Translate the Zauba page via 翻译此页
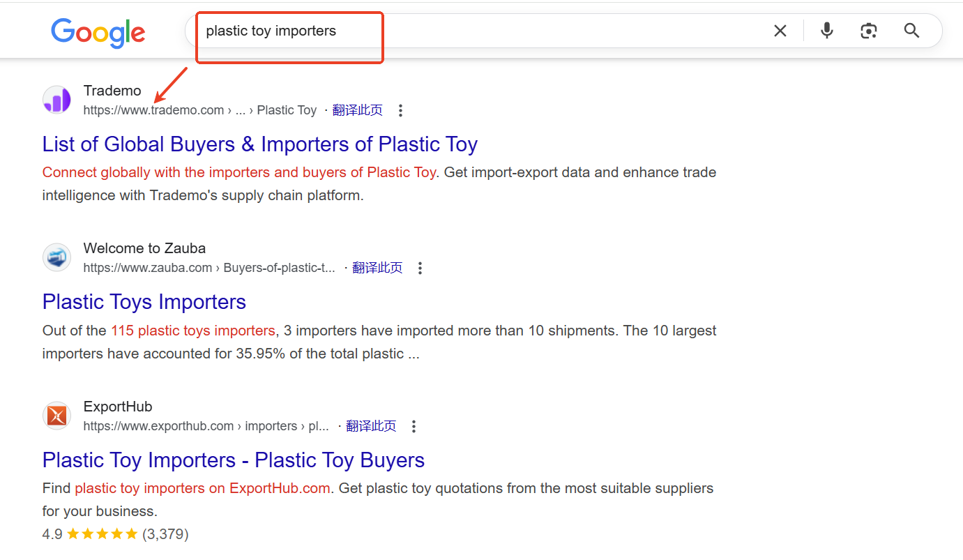 [x=377, y=268]
